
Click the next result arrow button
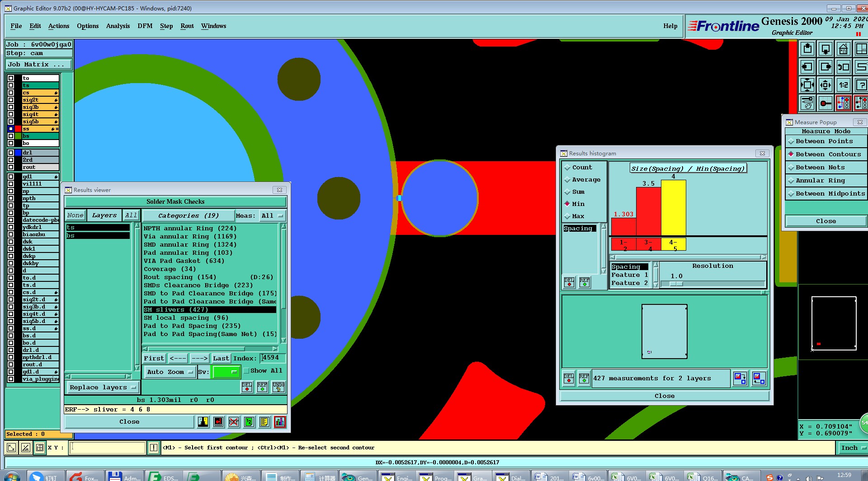tap(199, 359)
